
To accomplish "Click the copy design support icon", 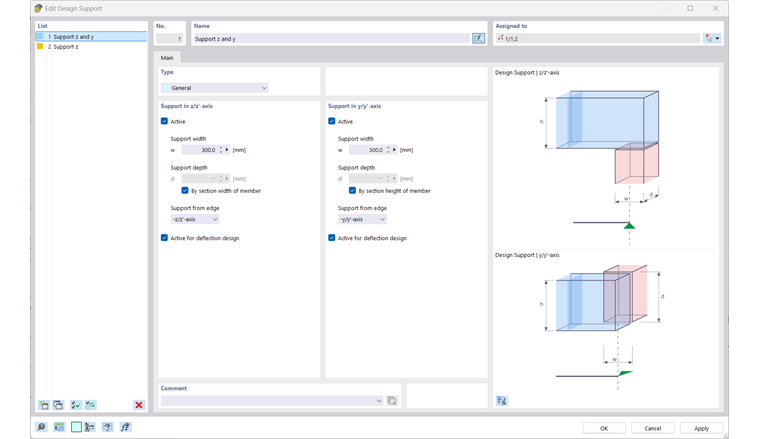I will [59, 405].
